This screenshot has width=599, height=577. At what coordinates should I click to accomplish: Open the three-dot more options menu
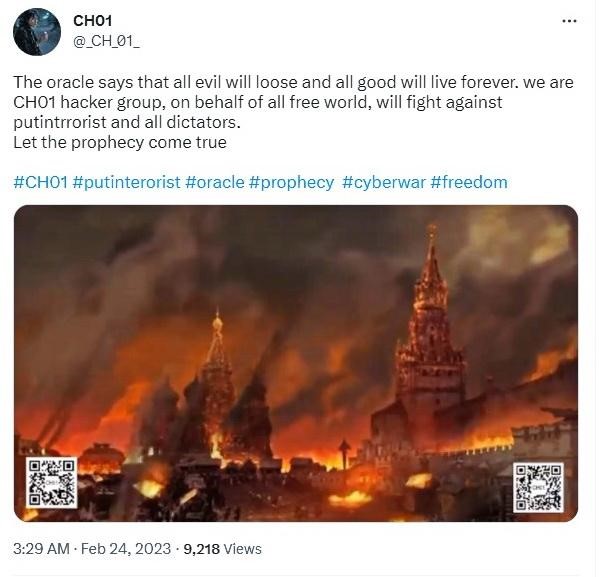point(569,21)
